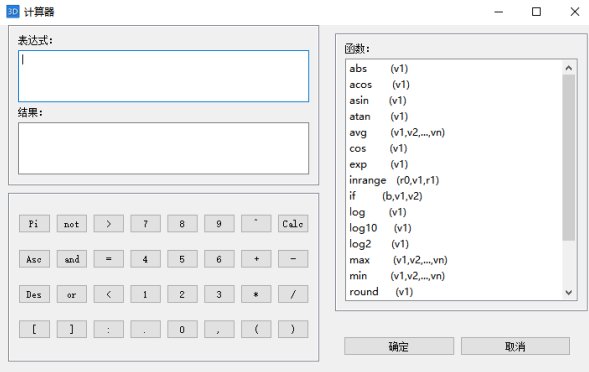589x372 pixels.
Task: Click the 'and' operator key
Action: tap(72, 259)
